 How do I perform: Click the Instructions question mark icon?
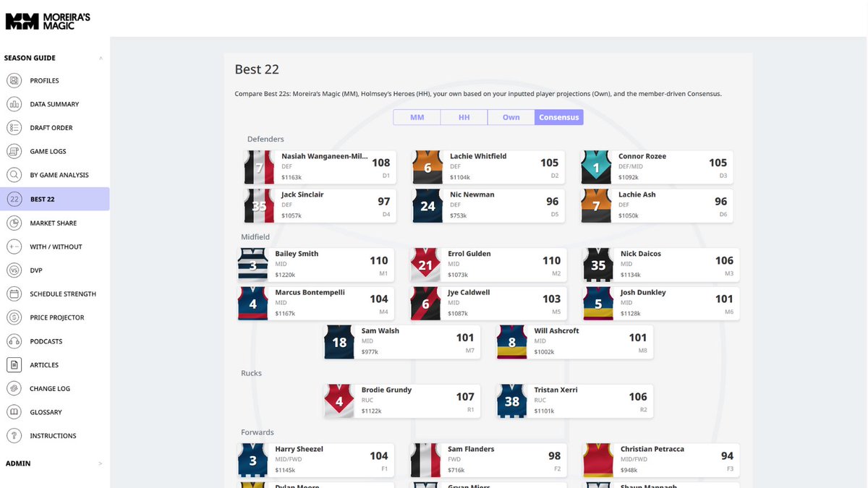click(x=14, y=436)
